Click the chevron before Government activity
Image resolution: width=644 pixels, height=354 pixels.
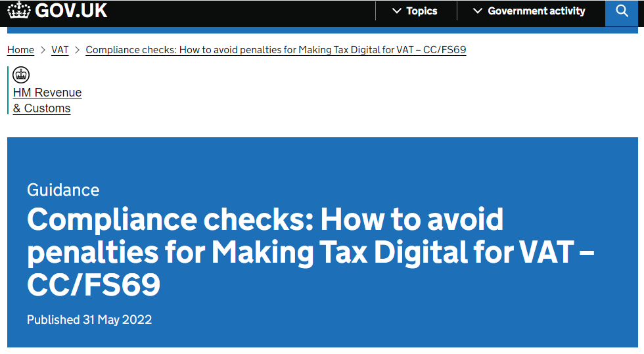(x=478, y=11)
